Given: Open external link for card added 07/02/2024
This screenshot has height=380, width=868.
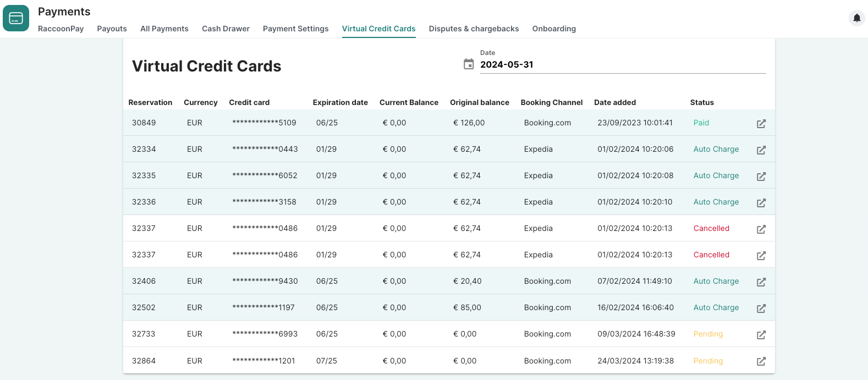Looking at the screenshot, I should point(761,282).
